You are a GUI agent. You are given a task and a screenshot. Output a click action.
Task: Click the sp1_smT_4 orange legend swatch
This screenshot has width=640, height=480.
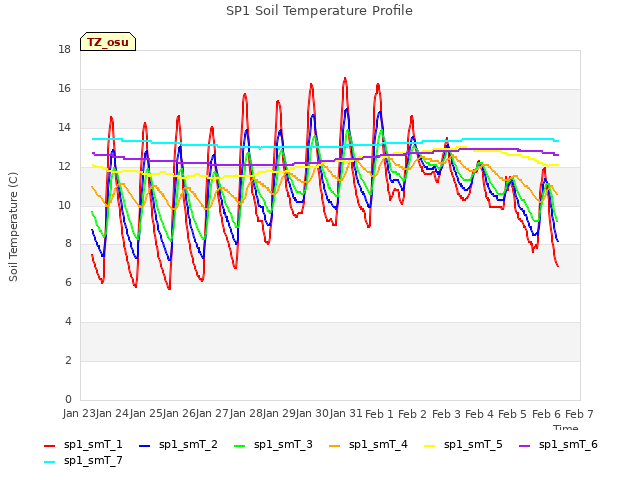[334, 446]
